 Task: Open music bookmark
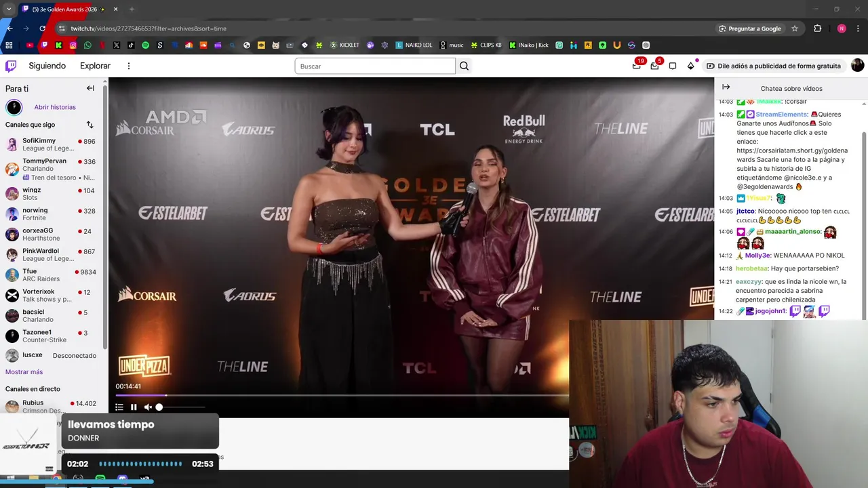[x=452, y=45]
